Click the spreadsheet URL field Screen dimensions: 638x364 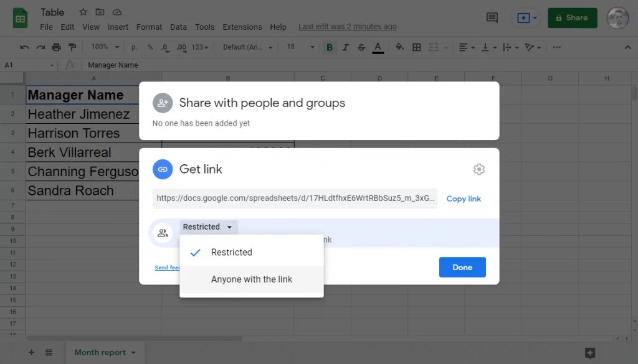[293, 198]
